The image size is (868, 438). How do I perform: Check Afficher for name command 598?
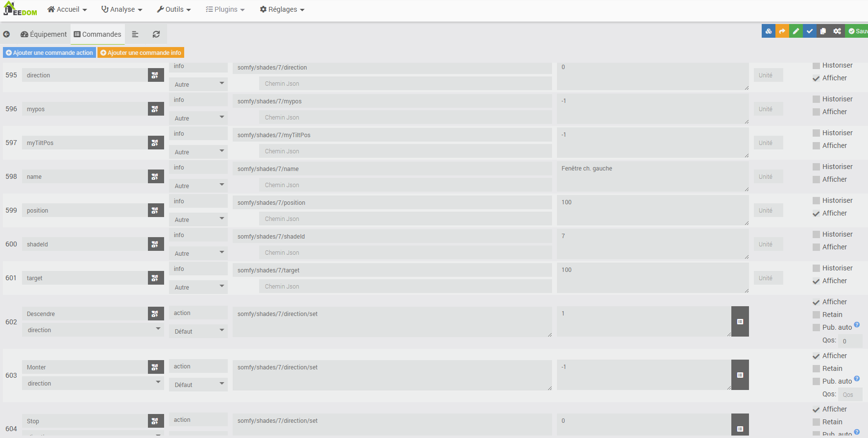point(816,180)
